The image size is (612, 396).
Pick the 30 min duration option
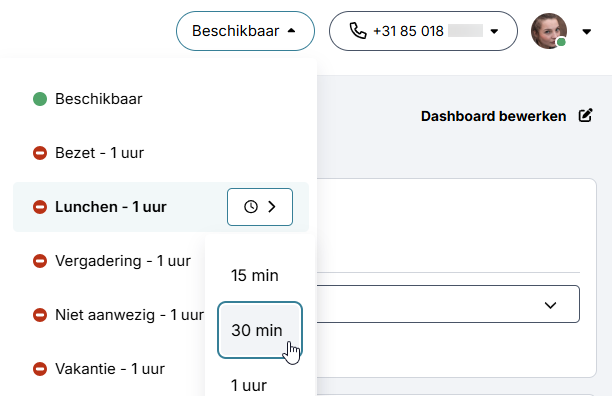[260, 330]
